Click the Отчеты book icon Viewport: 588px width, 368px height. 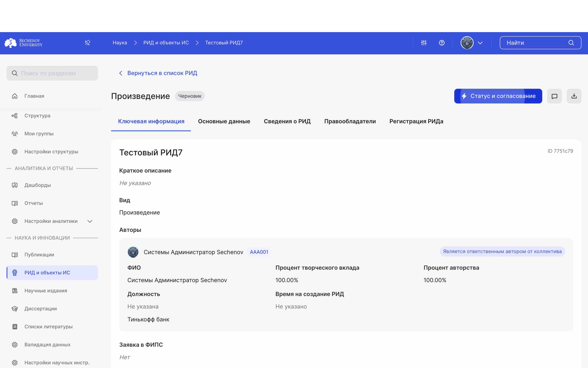tap(14, 203)
